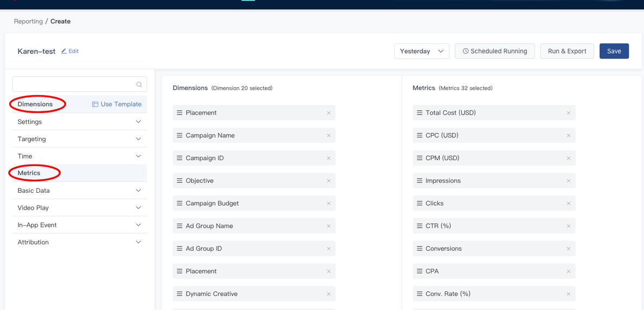
Task: Remove Ad Group ID dimension
Action: (329, 248)
